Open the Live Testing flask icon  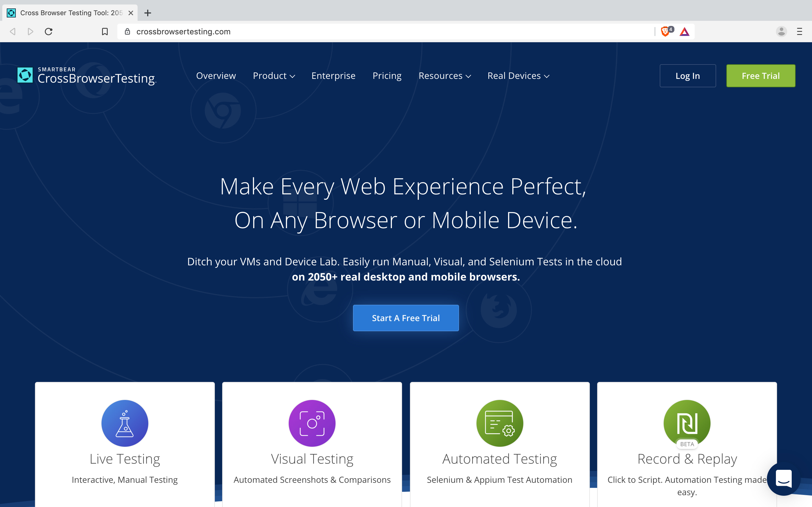125,423
